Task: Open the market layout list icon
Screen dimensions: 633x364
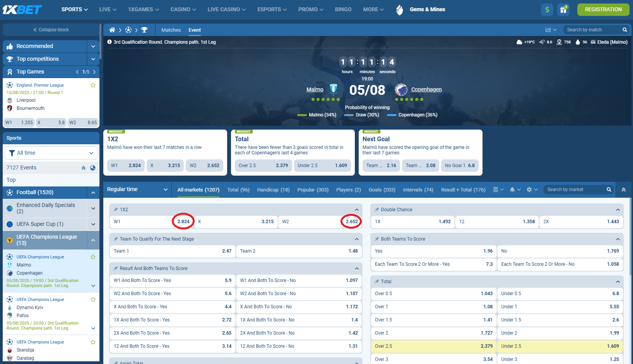Action: (498, 190)
